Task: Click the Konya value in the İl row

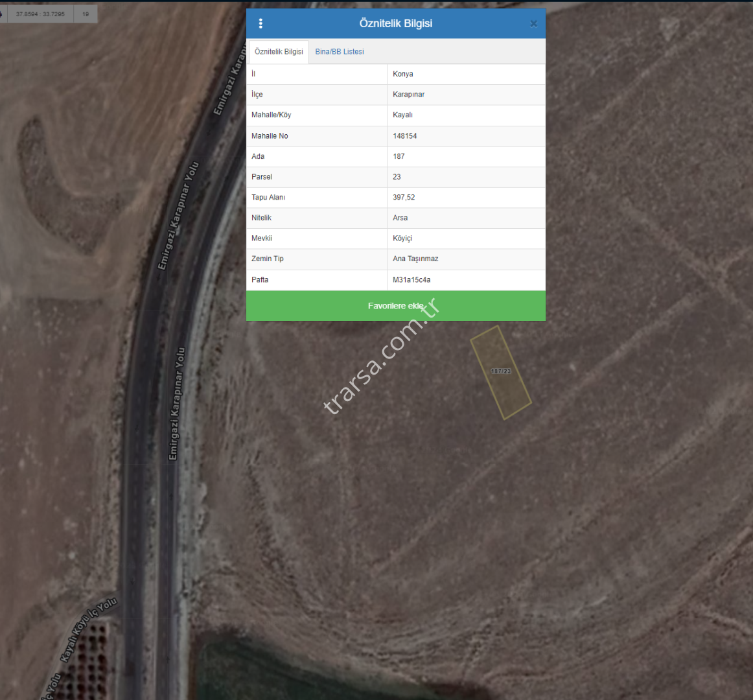Action: click(402, 74)
